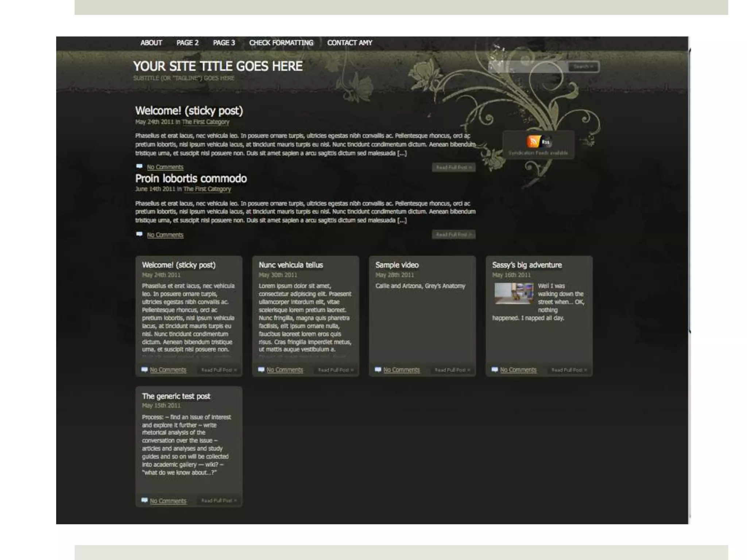
Task: Open No Comments link in Sample video card
Action: coord(401,370)
